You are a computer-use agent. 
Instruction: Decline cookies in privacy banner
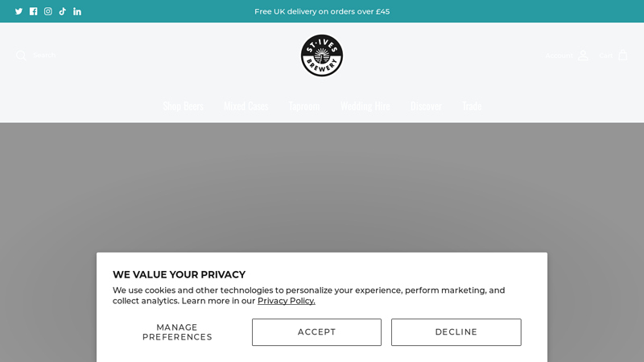456,332
